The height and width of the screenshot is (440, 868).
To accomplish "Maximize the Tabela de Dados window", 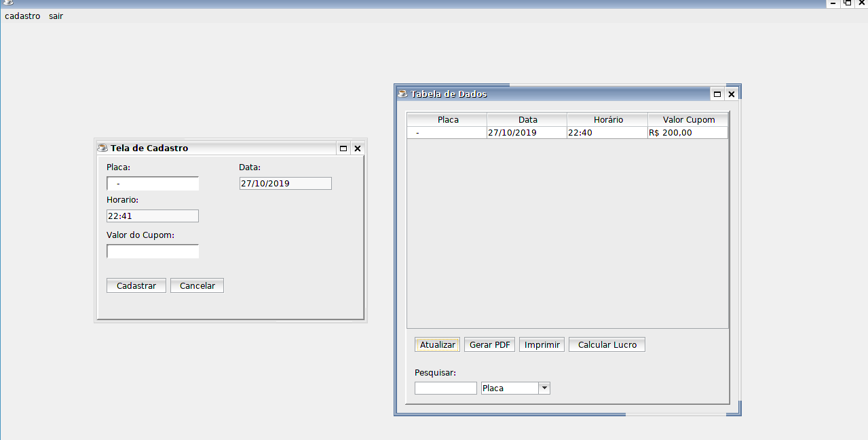I will point(717,94).
